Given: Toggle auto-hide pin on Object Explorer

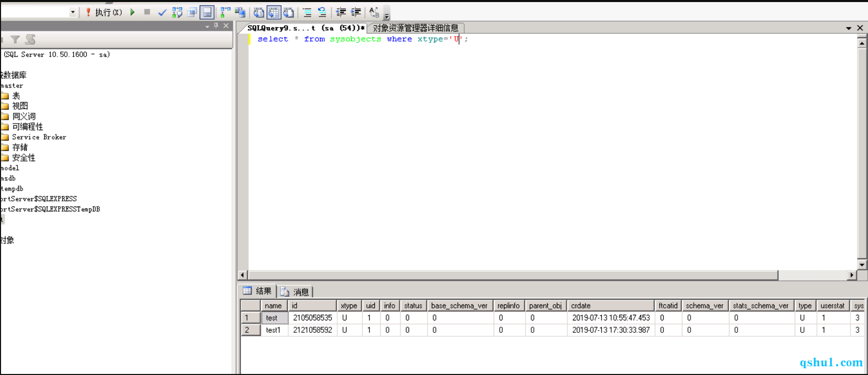Looking at the screenshot, I should point(216,26).
